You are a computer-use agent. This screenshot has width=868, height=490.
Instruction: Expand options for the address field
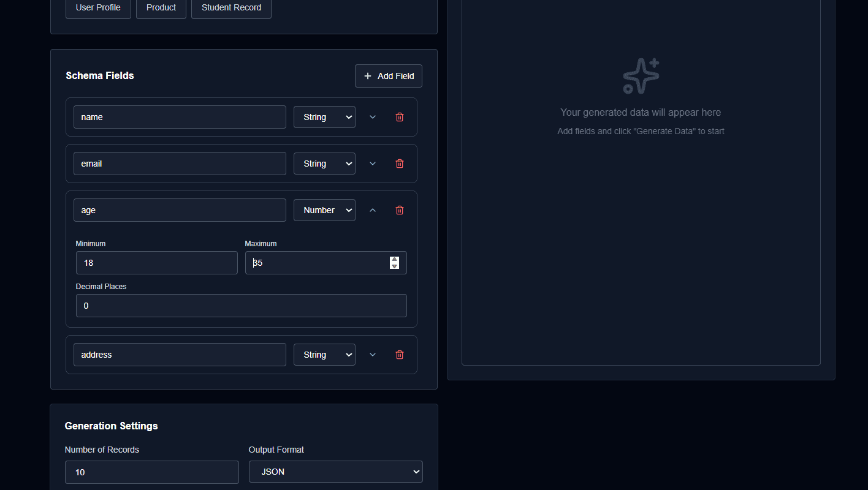point(373,355)
